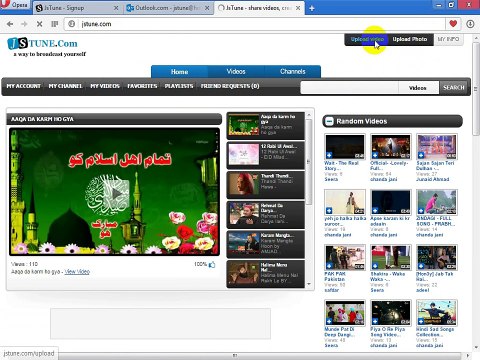Open the Munde Pat Di thumbnail
480x360 pixels.
tap(345, 313)
